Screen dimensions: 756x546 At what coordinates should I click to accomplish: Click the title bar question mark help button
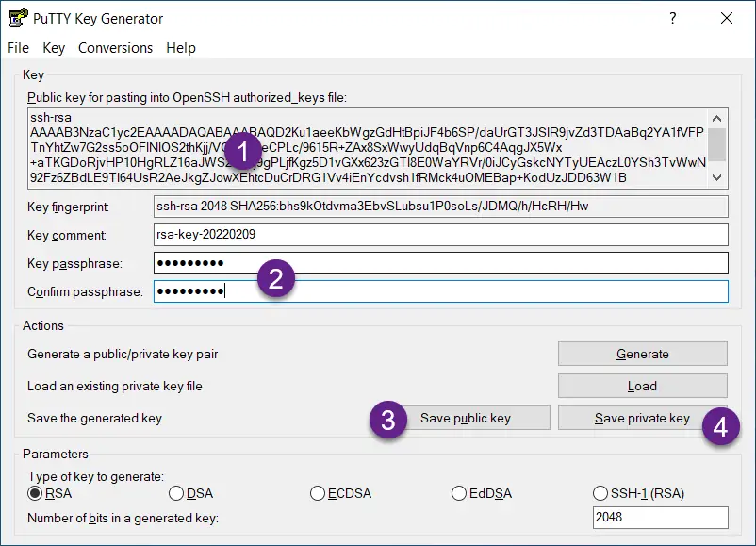pyautogui.click(x=673, y=18)
